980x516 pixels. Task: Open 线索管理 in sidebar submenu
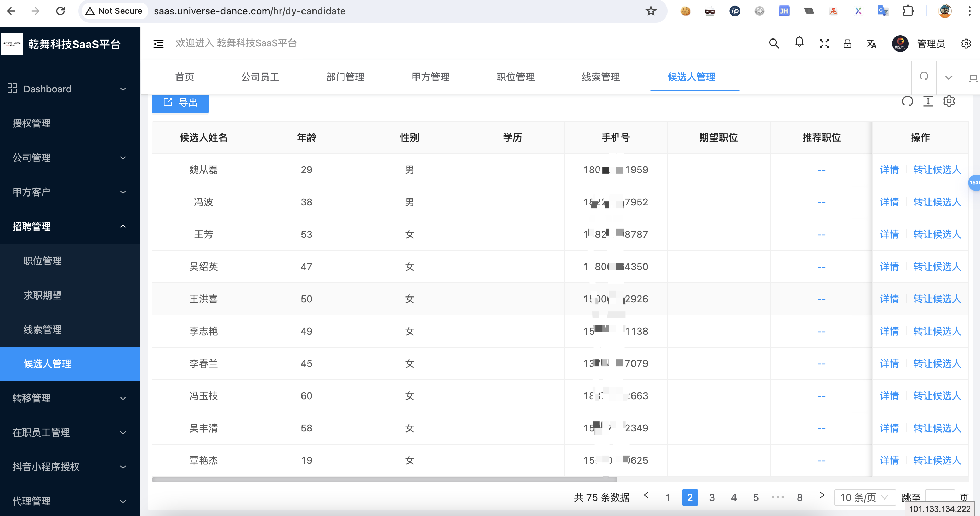click(x=70, y=329)
